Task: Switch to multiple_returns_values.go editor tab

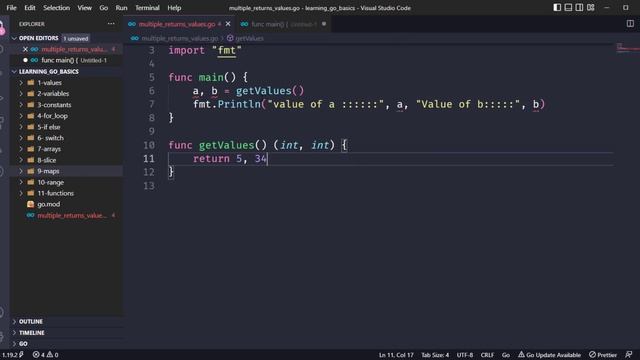Action: tap(177, 24)
